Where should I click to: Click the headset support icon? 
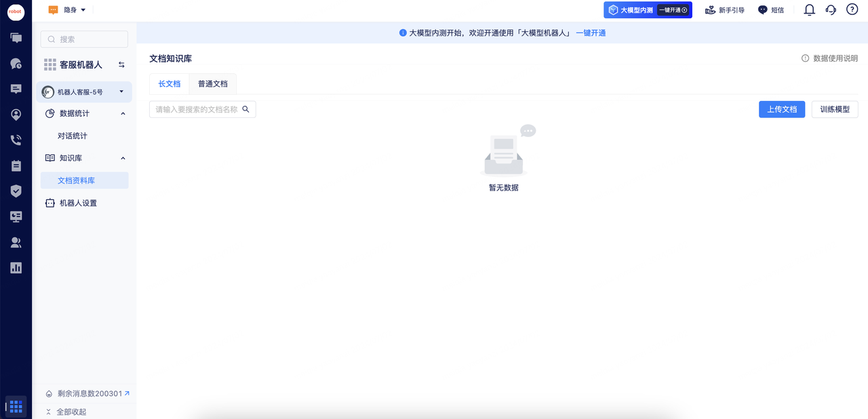(831, 9)
